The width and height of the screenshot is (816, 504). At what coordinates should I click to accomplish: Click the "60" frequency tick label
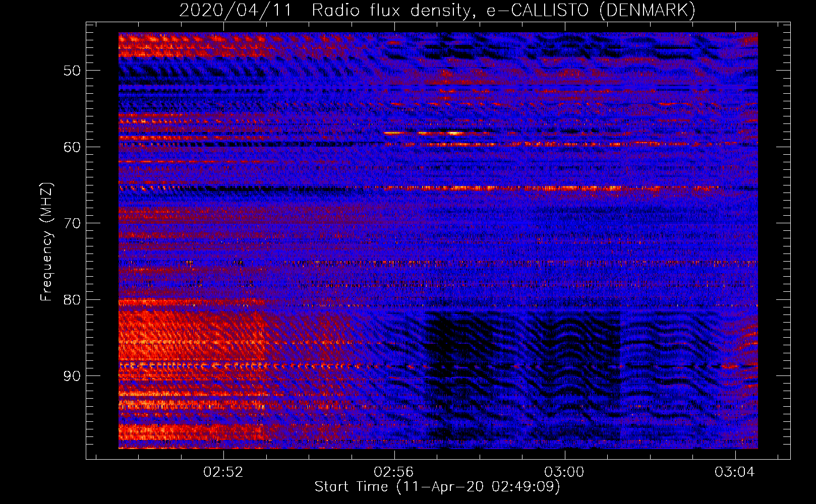click(72, 147)
